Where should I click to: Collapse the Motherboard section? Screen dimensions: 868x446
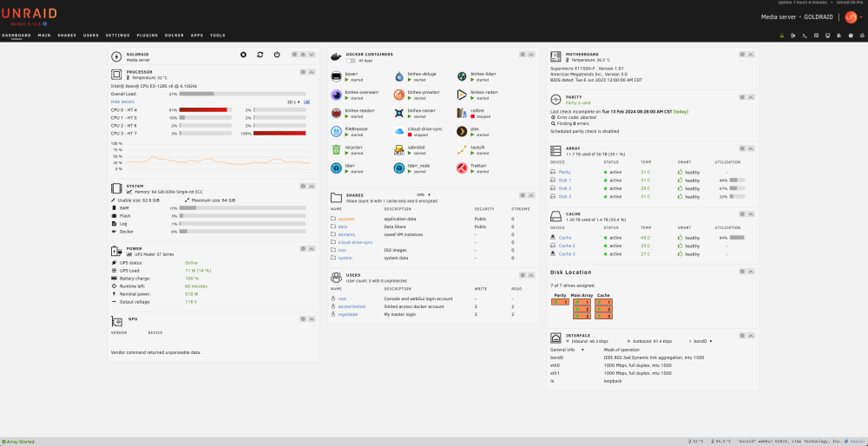[x=751, y=54]
